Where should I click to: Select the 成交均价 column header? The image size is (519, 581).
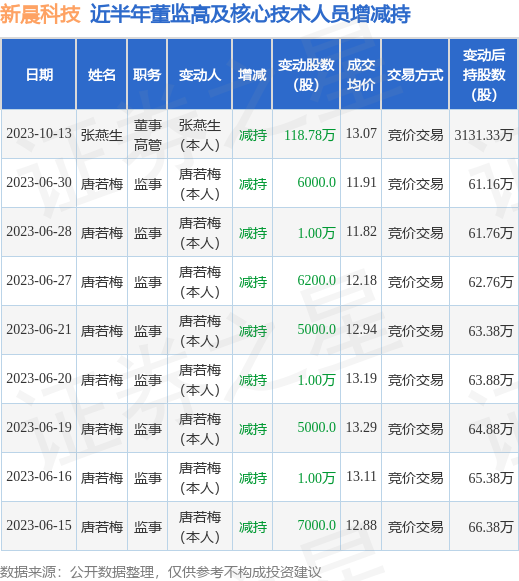360,75
